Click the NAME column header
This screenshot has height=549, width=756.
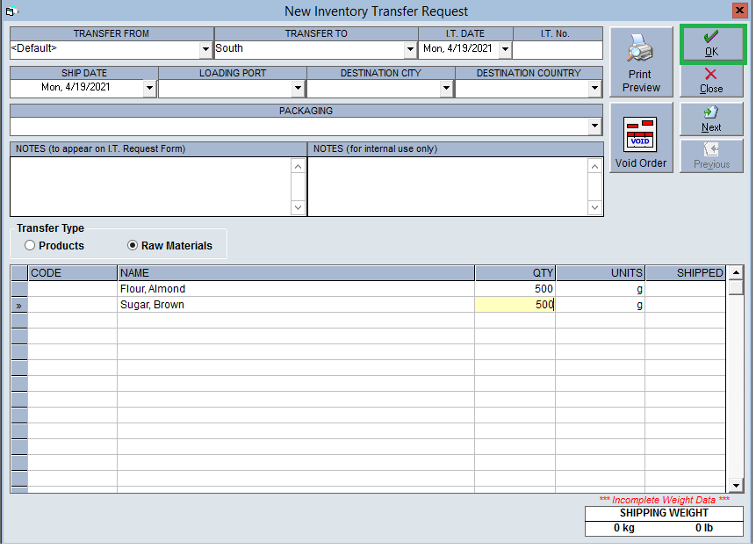click(298, 274)
